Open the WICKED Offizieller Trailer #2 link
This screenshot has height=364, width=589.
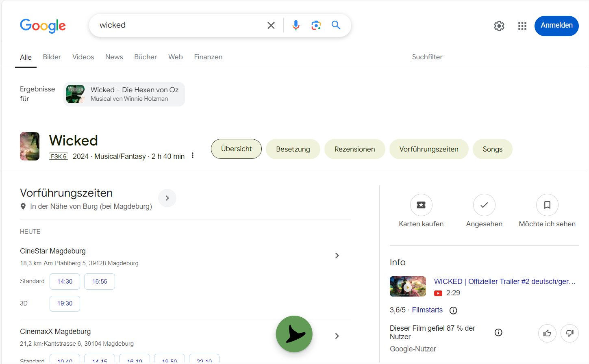(x=505, y=282)
